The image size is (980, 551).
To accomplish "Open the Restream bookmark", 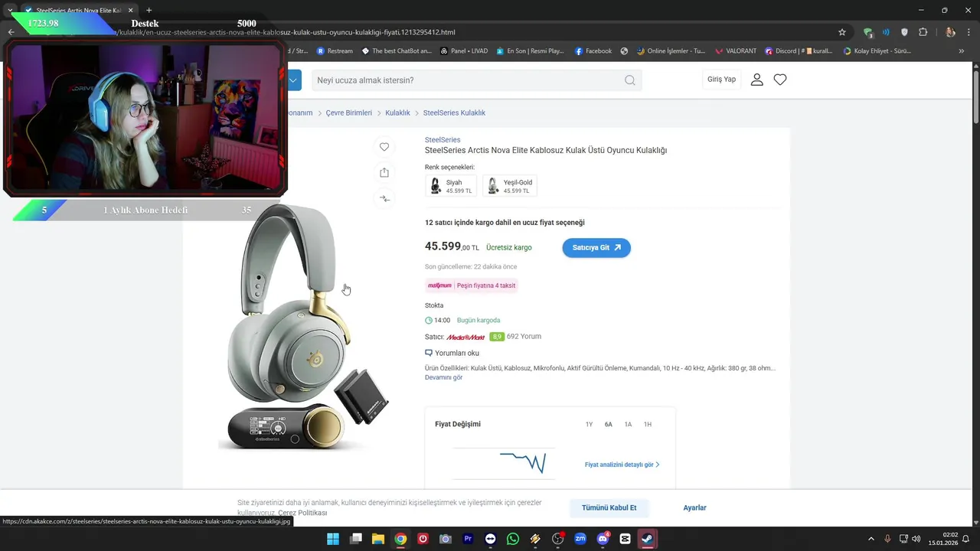I will [x=335, y=51].
